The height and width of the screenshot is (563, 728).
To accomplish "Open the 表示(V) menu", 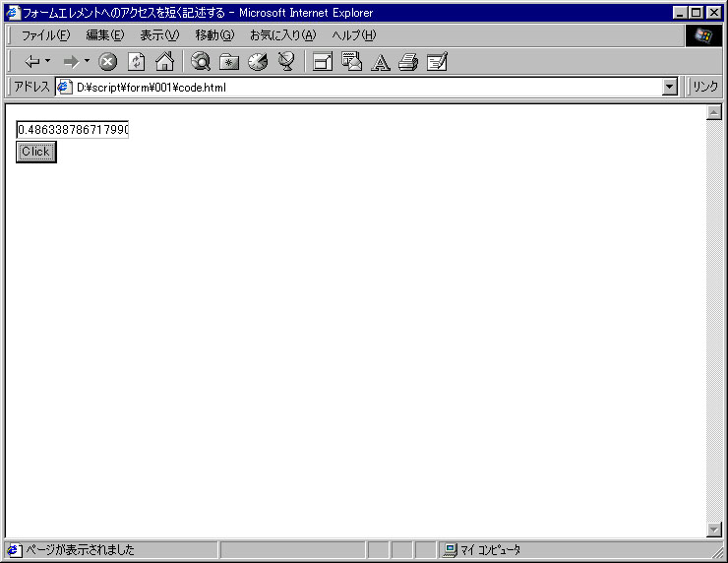I will click(x=159, y=35).
